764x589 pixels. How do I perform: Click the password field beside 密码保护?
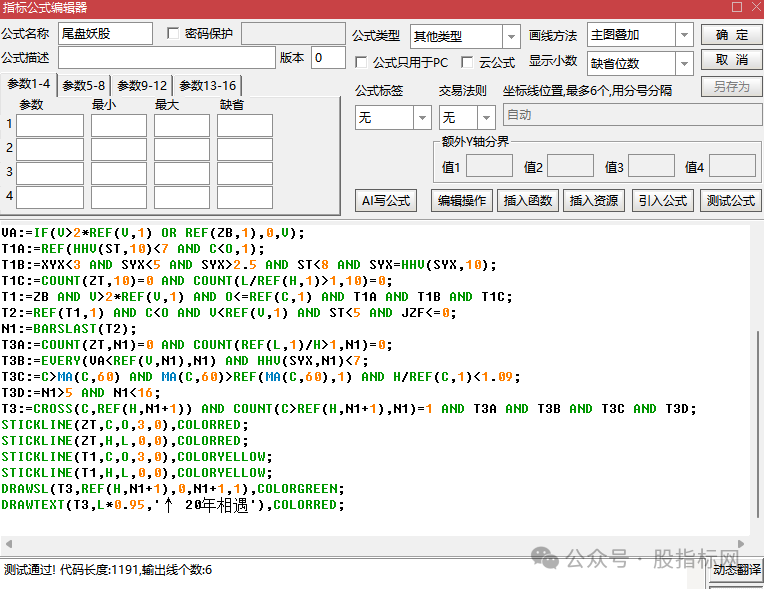click(x=293, y=34)
